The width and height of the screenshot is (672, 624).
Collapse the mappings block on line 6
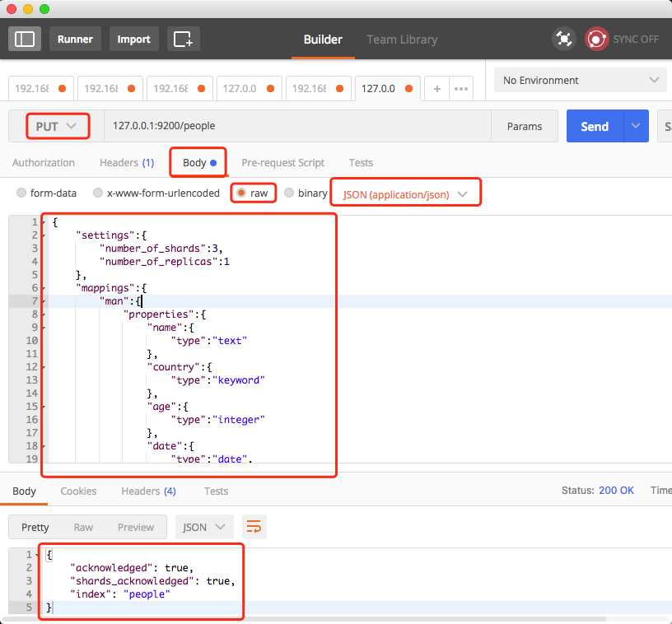[43, 288]
